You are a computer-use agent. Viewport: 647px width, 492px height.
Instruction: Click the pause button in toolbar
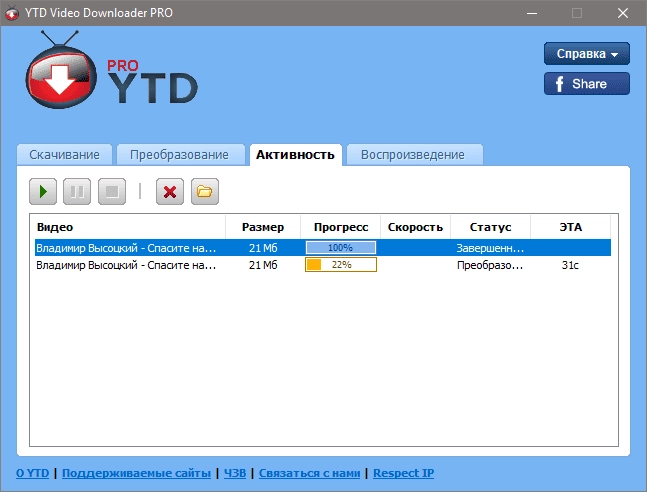pyautogui.click(x=77, y=192)
